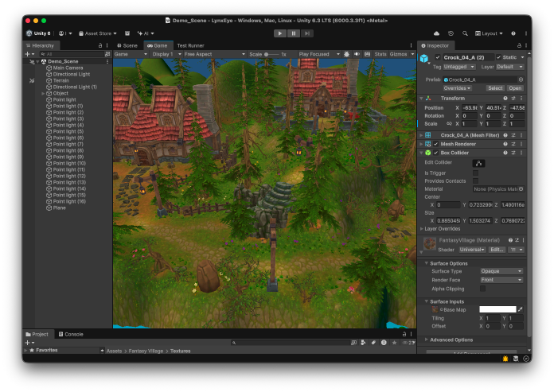Open the Display 1 dropdown
Screen dimensions: 554x392
coord(166,54)
